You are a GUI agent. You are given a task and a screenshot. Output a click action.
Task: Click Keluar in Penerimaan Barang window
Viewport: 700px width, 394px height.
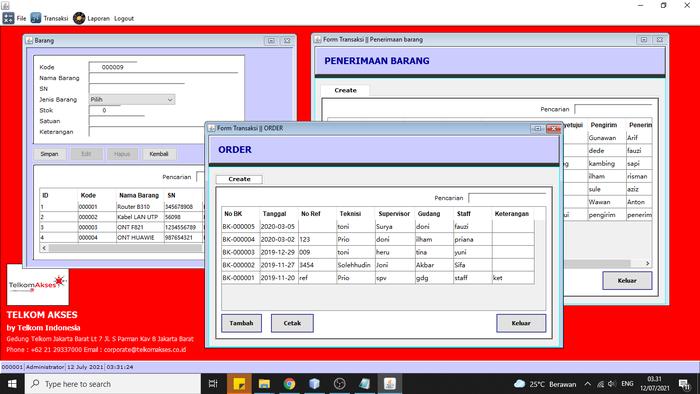[627, 281]
